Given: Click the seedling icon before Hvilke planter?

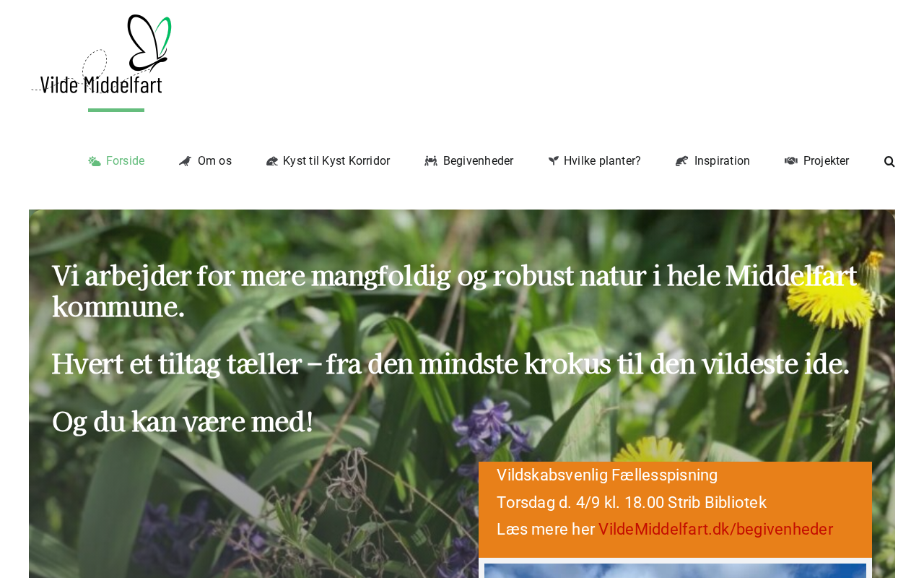Looking at the screenshot, I should click(554, 161).
